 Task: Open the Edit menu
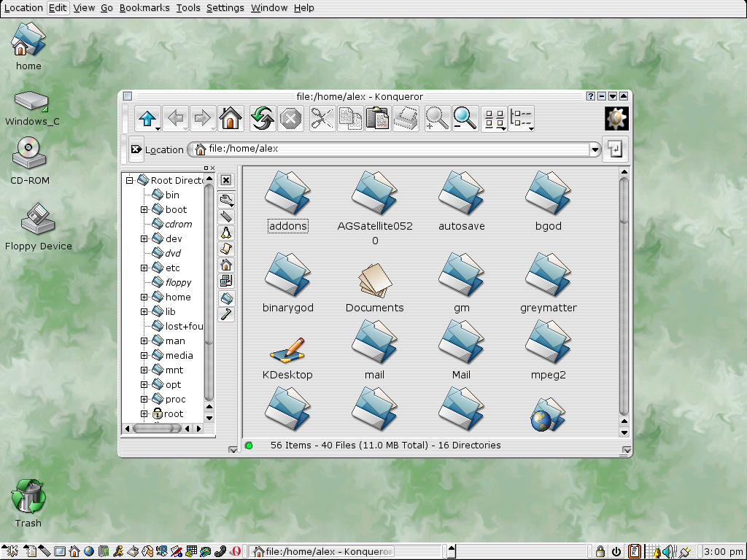(x=58, y=7)
